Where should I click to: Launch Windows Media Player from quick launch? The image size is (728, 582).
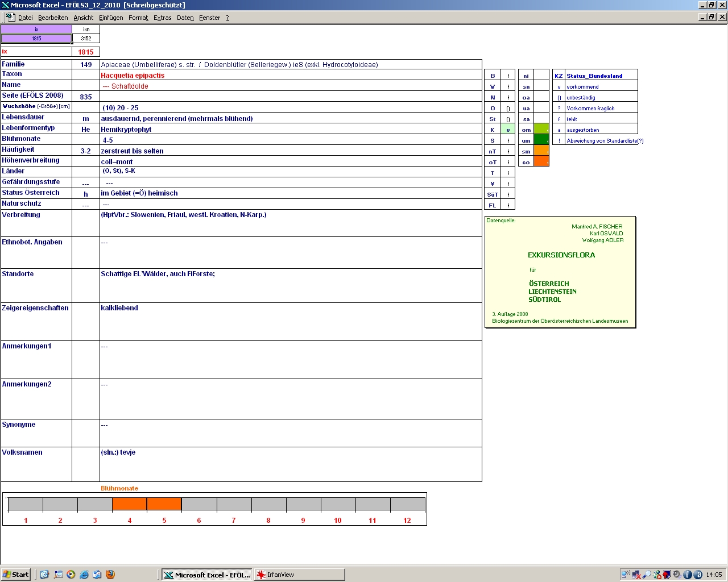click(71, 575)
